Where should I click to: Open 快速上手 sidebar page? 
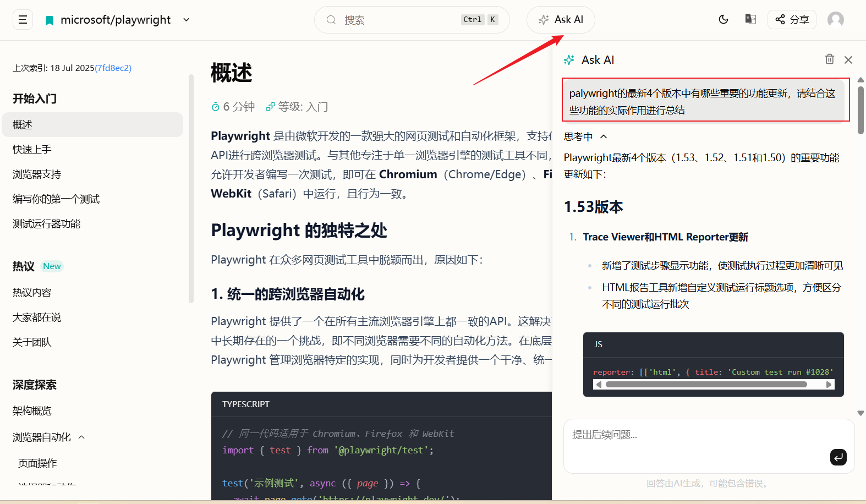pos(32,150)
